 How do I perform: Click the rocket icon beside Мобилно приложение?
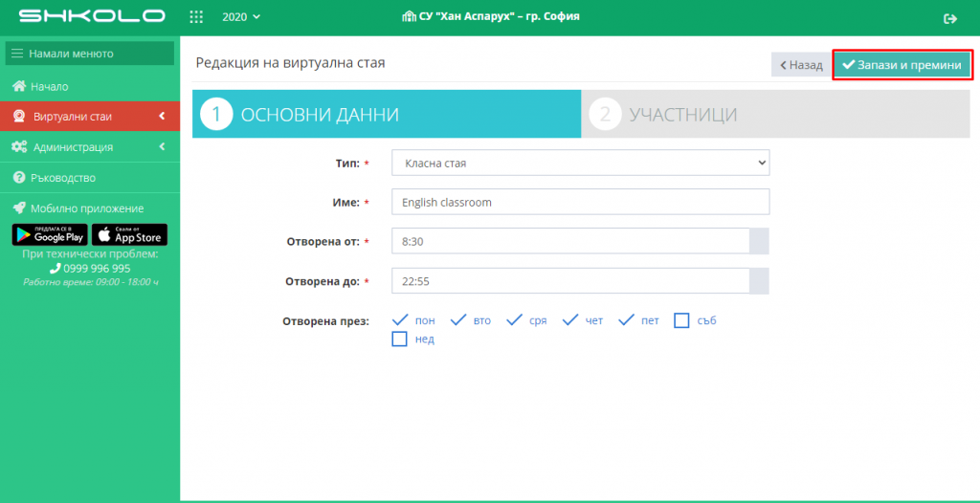[x=19, y=208]
